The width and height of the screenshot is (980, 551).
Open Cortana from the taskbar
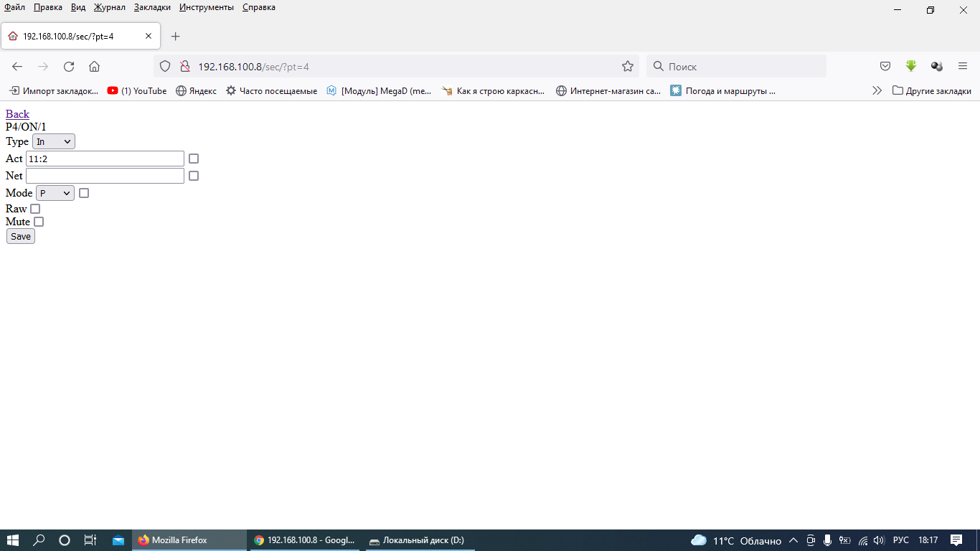[x=65, y=540]
